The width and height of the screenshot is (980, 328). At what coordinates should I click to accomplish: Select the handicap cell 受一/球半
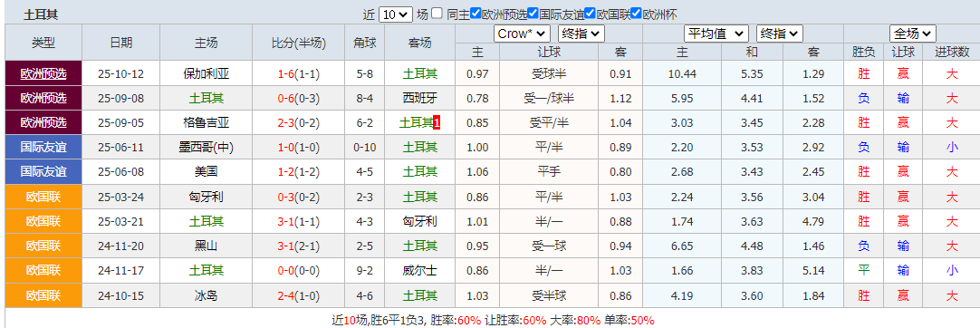coord(549,98)
